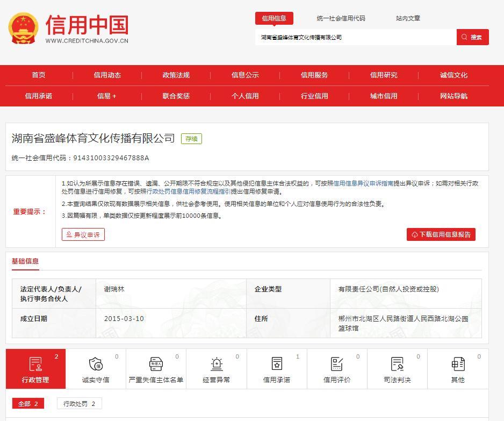Click the credit code 91431003329467888A
Viewport: 504px width, 421px height.
click(x=111, y=158)
